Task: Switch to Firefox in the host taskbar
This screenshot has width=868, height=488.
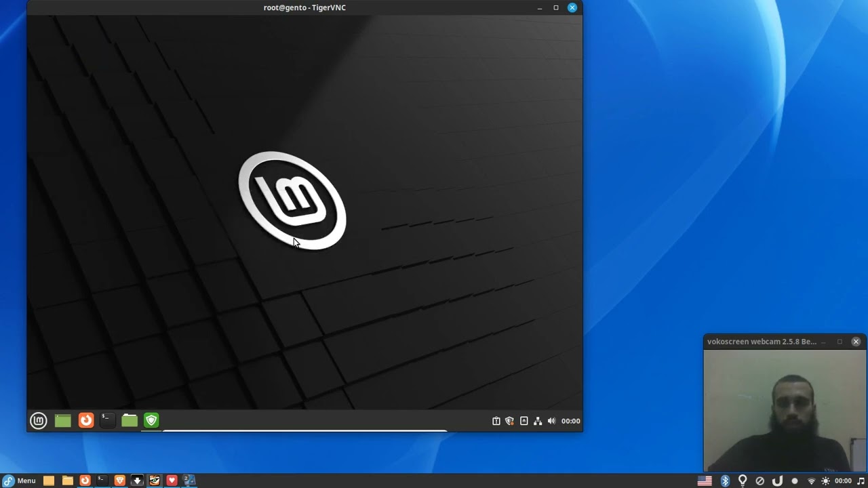Action: pyautogui.click(x=85, y=481)
